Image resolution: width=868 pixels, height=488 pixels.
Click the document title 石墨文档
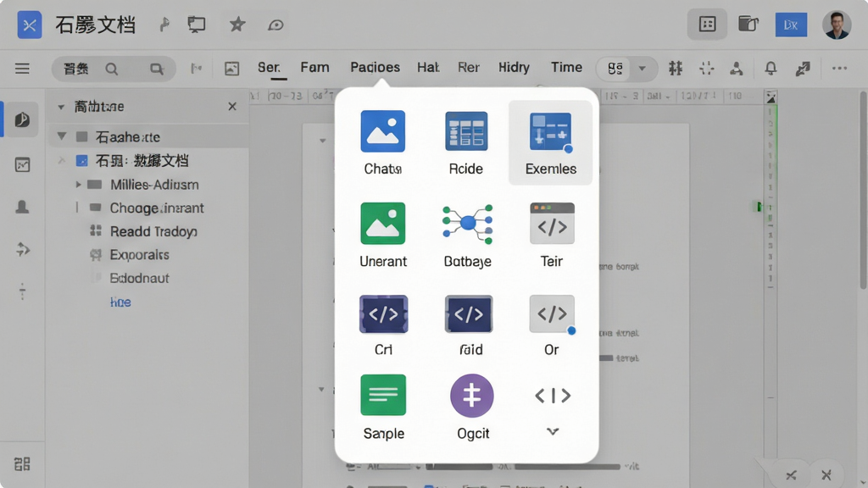[x=95, y=25]
